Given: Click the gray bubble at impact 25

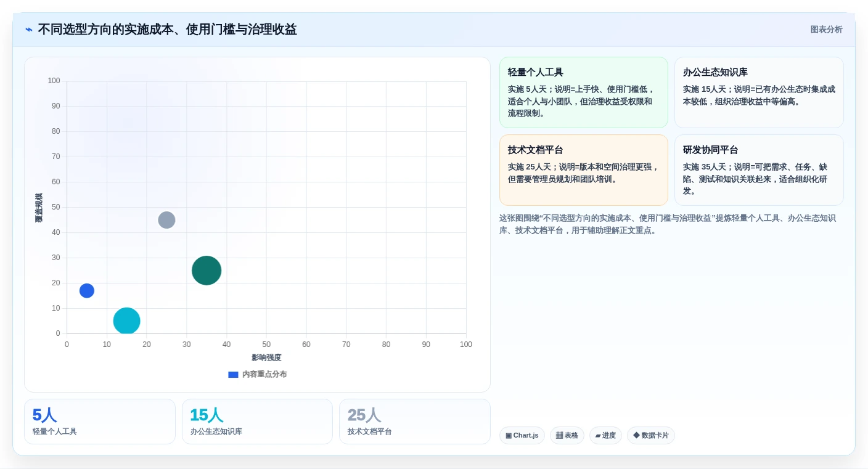Looking at the screenshot, I should (x=166, y=220).
